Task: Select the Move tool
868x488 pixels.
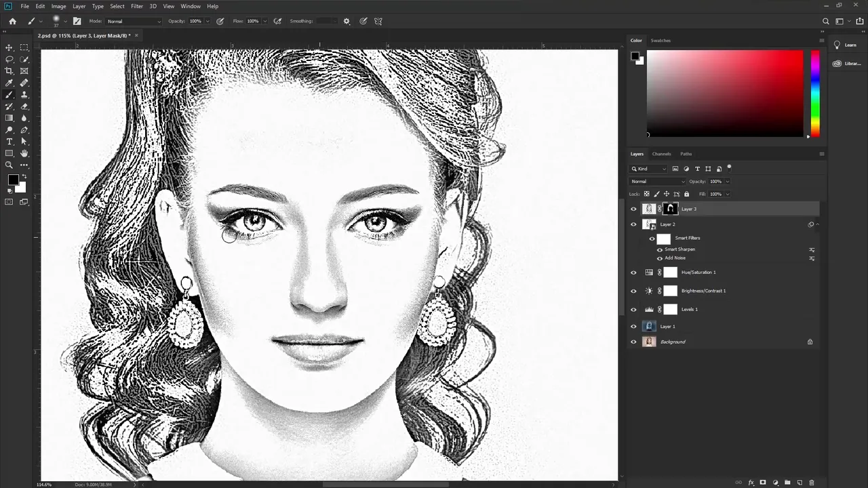Action: point(9,47)
